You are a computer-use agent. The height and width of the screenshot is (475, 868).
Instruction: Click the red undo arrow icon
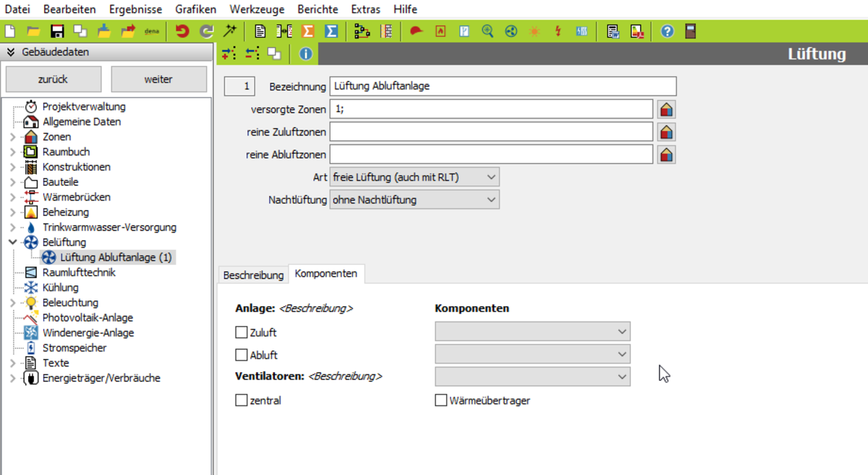click(182, 31)
